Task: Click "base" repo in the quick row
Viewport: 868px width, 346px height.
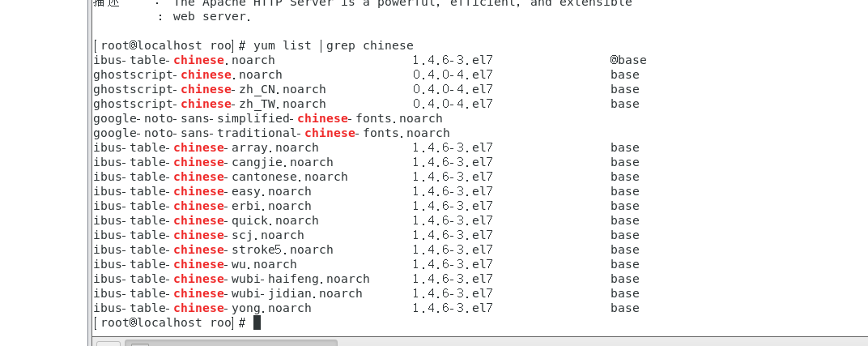Action: point(625,220)
